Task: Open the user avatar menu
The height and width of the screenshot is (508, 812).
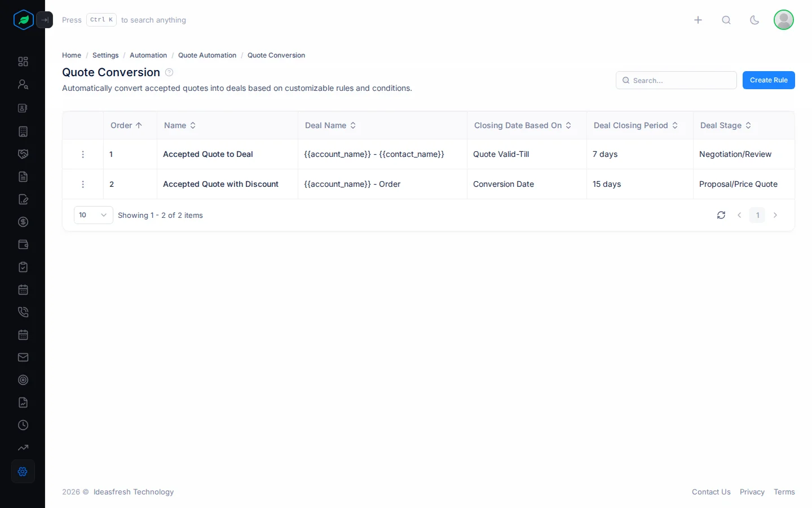Action: (x=784, y=20)
